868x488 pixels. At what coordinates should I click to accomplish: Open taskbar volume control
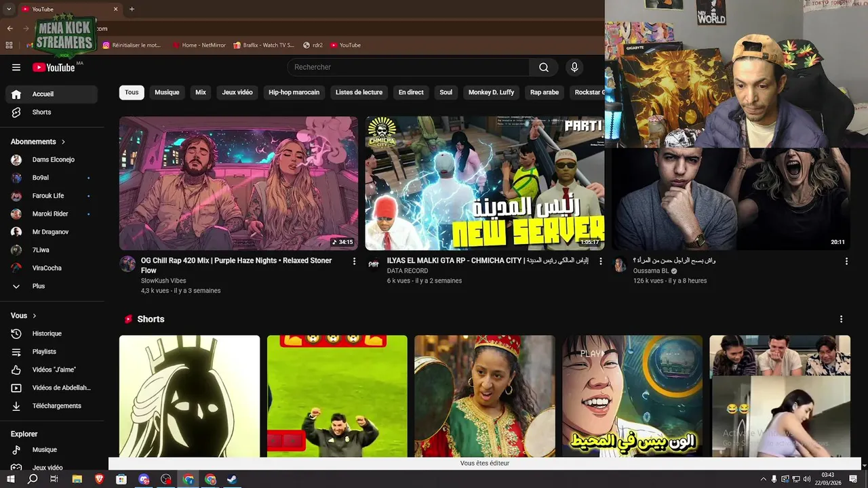806,479
